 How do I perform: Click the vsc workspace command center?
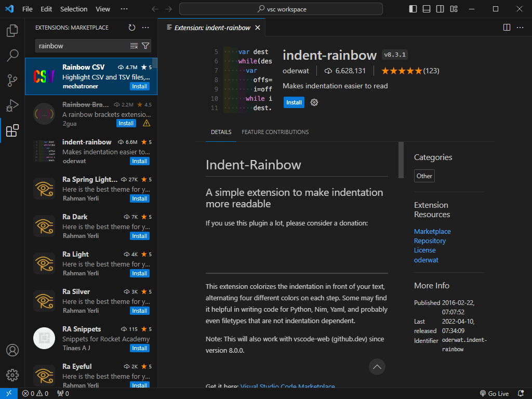[x=281, y=9]
